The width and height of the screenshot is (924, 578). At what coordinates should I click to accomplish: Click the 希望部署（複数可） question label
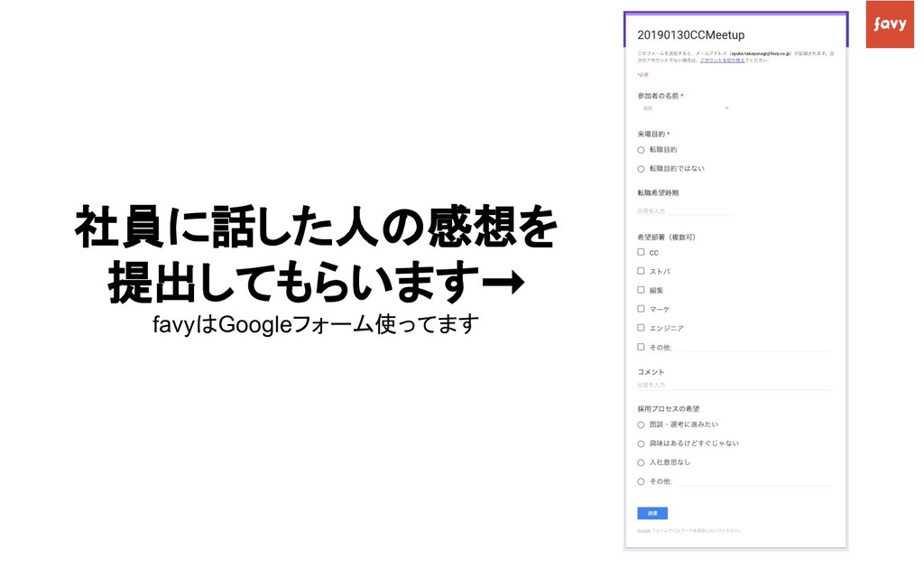click(x=667, y=238)
